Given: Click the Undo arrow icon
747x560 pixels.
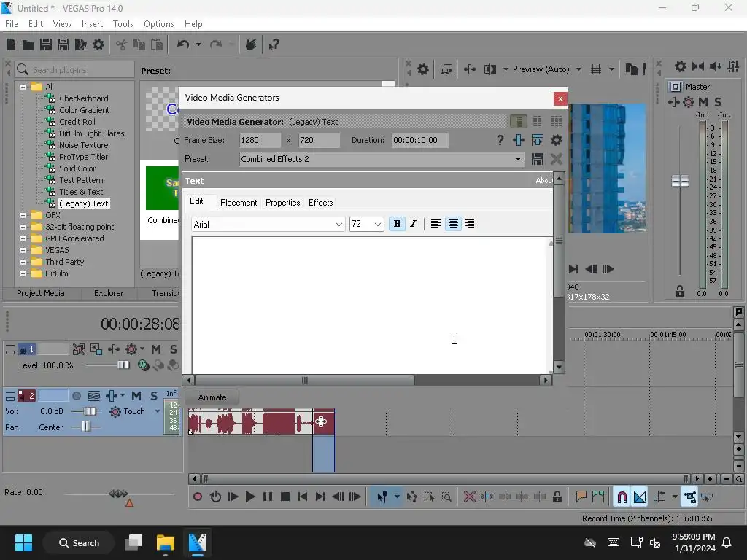Looking at the screenshot, I should (183, 44).
